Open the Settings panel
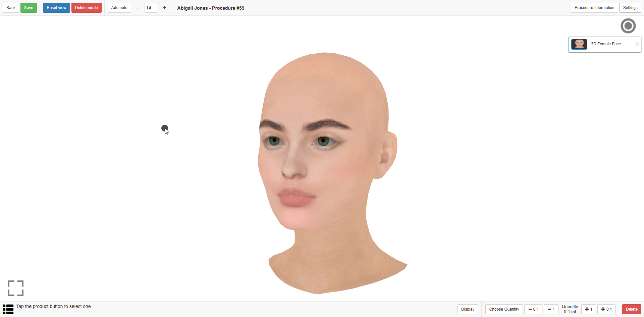Screen dimensions: 644x317 click(x=630, y=7)
